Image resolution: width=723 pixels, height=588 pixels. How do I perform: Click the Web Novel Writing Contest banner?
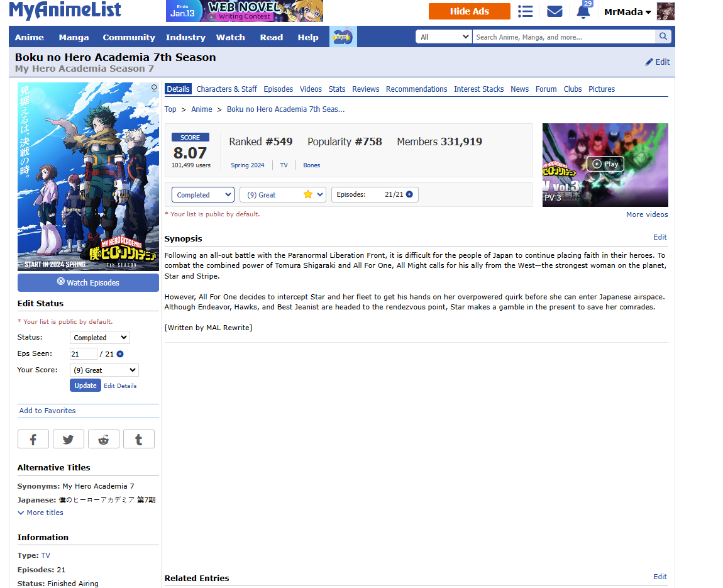point(245,11)
